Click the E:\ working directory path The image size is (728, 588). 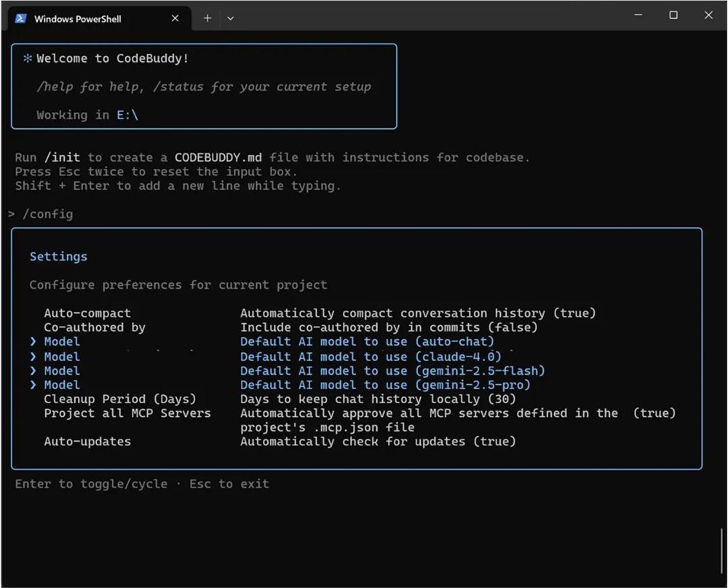coord(126,114)
